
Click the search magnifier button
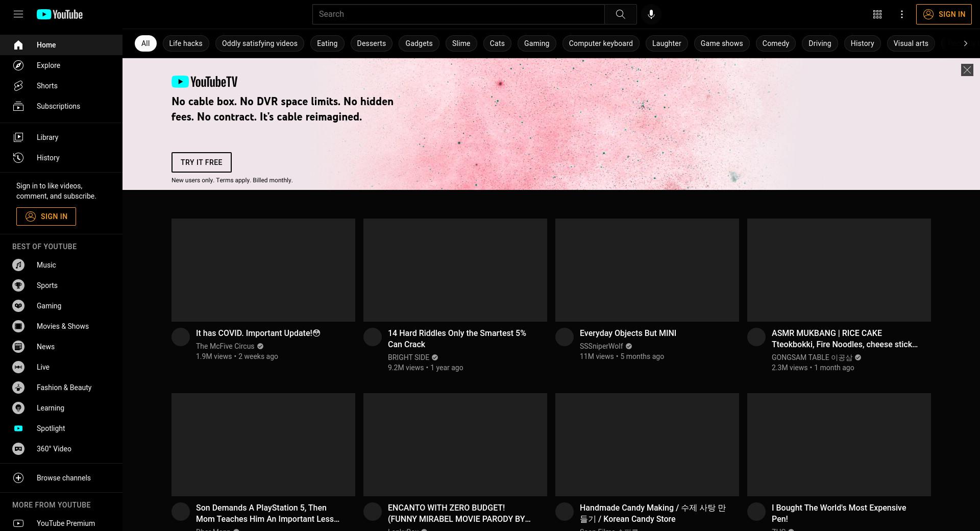point(620,14)
